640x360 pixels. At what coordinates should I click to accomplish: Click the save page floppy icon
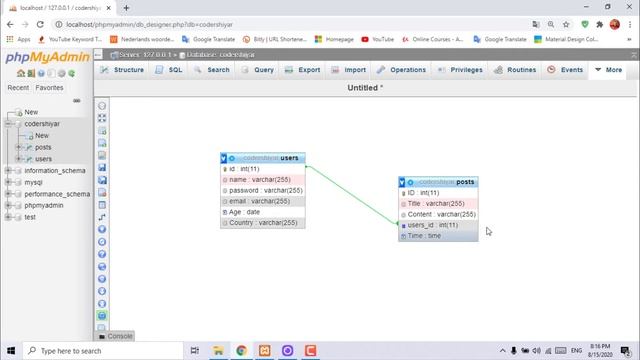(x=102, y=167)
